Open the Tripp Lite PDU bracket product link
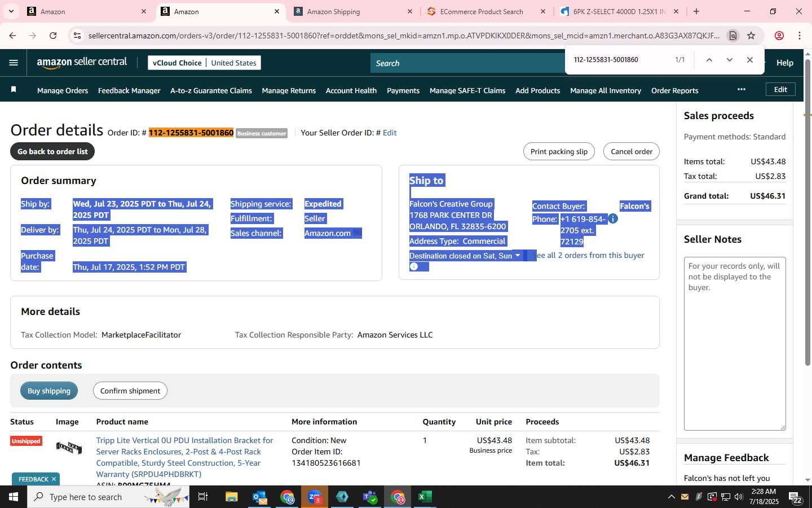 184,457
